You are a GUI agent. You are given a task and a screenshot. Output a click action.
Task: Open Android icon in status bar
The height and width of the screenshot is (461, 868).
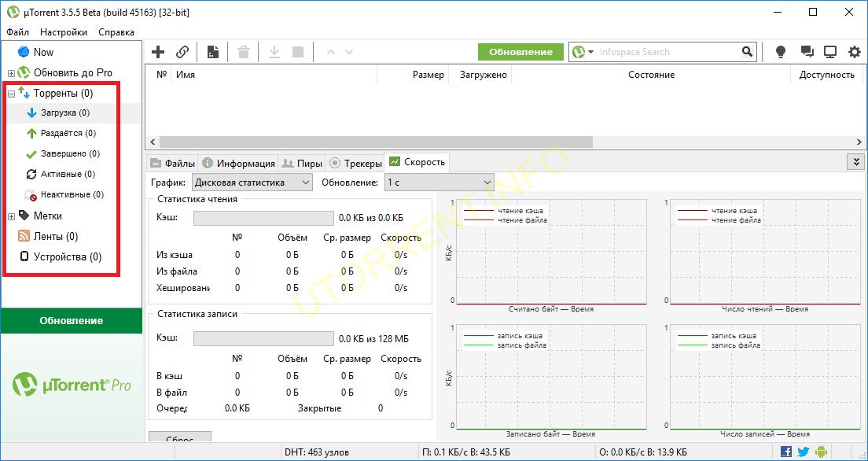tap(821, 452)
